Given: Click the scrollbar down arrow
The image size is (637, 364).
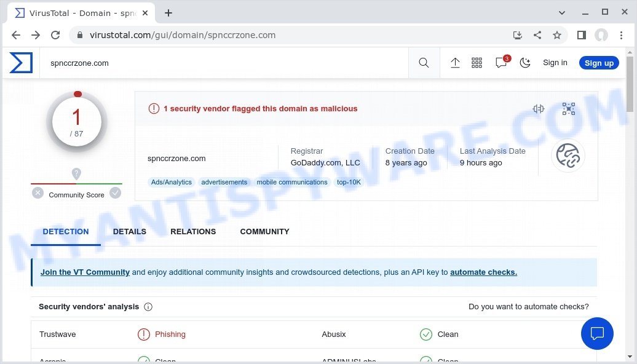Looking at the screenshot, I should click(630, 357).
